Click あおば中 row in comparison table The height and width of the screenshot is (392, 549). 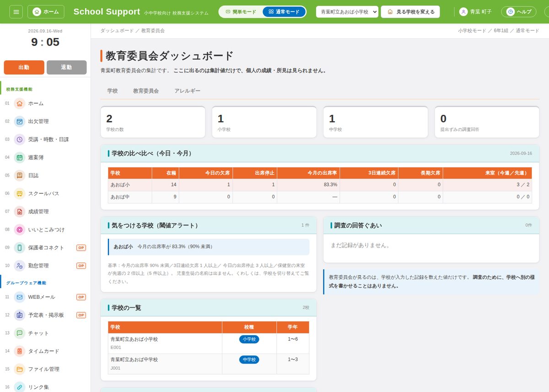point(320,197)
